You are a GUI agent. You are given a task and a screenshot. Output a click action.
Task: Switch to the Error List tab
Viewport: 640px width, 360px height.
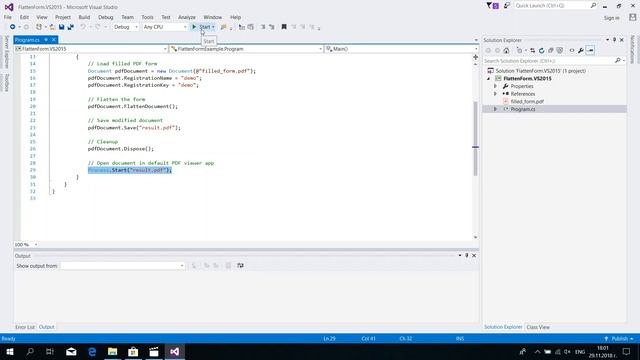(x=25, y=327)
